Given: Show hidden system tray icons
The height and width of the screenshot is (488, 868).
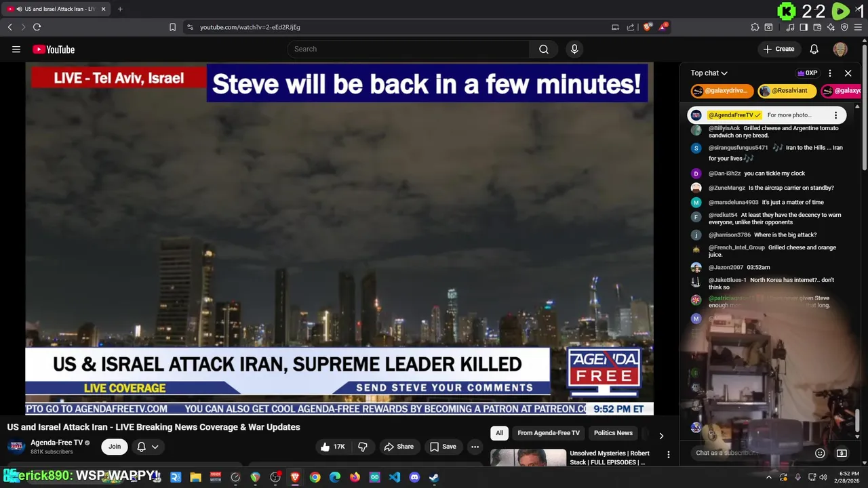Looking at the screenshot, I should pyautogui.click(x=768, y=477).
